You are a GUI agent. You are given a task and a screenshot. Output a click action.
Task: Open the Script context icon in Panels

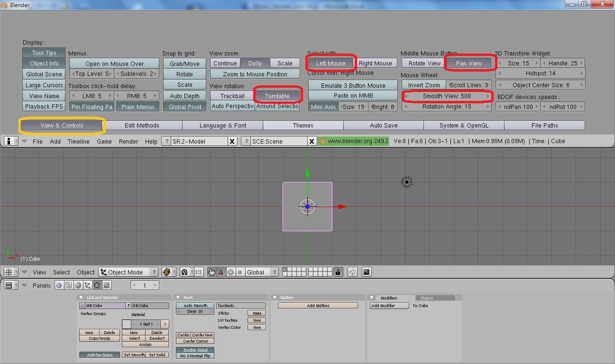point(69,285)
